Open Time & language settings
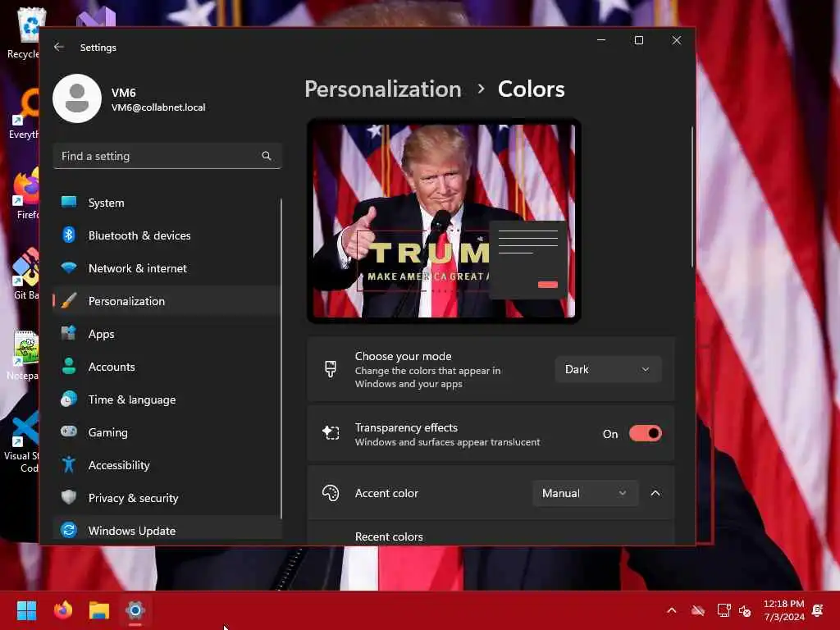This screenshot has height=630, width=840. coord(167,399)
